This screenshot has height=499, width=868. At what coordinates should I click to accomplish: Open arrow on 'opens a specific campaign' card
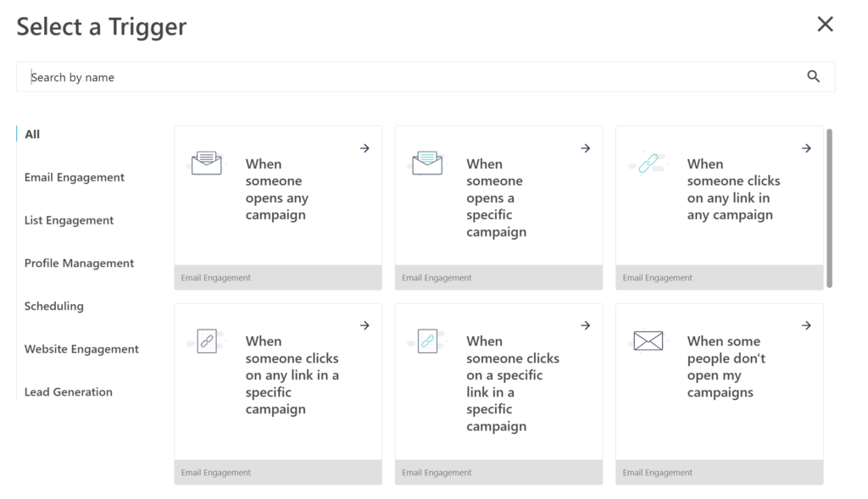point(585,148)
